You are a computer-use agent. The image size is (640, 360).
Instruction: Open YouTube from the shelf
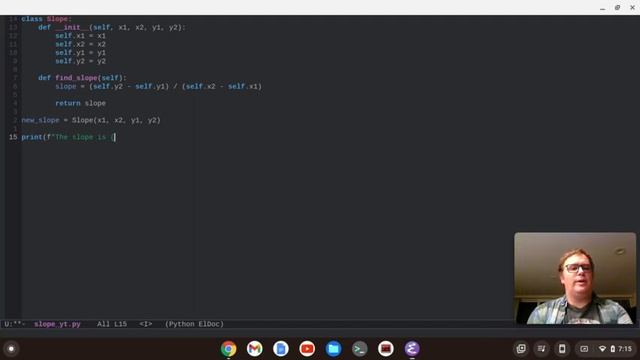tap(307, 349)
